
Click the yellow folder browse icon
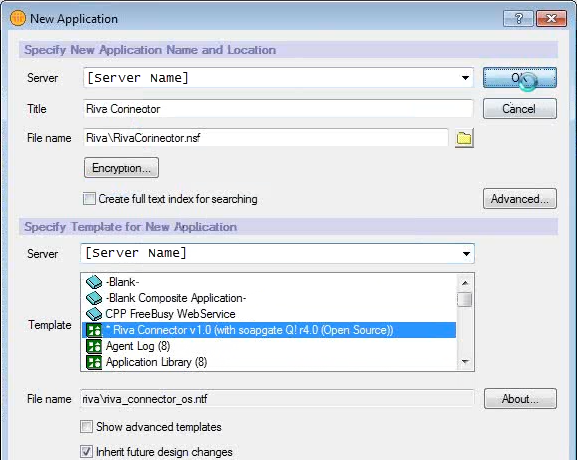(464, 138)
